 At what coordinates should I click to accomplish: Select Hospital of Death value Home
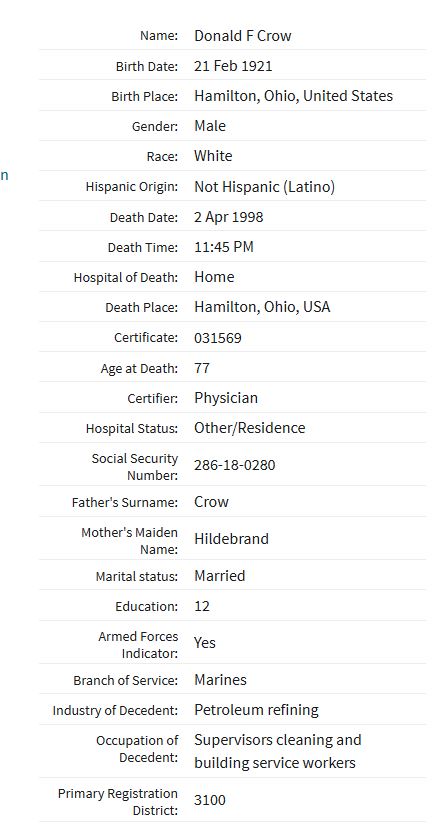pos(214,277)
